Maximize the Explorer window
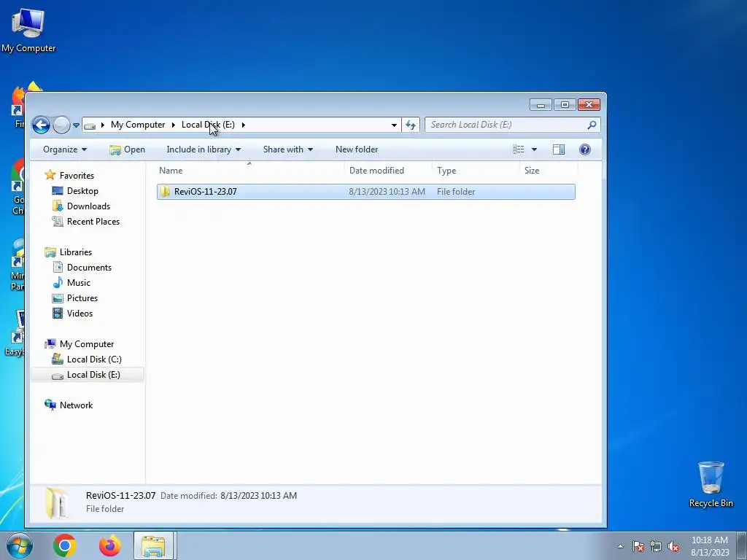 coord(565,105)
